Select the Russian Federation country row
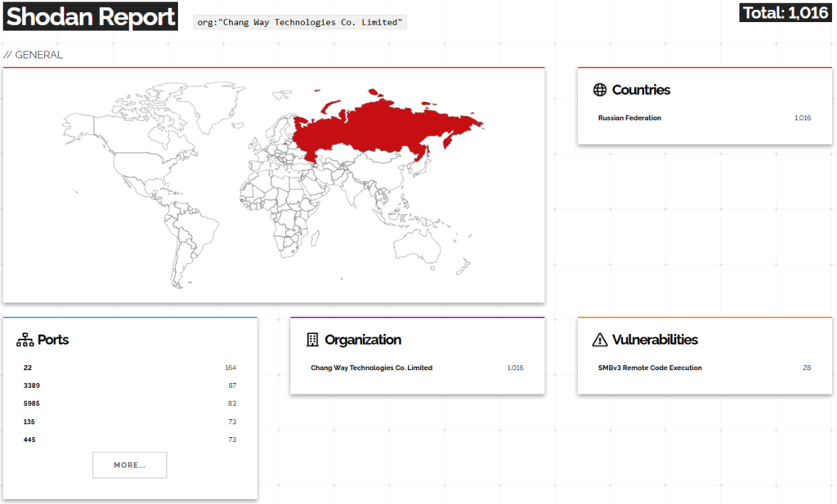837x504 pixels. (705, 118)
